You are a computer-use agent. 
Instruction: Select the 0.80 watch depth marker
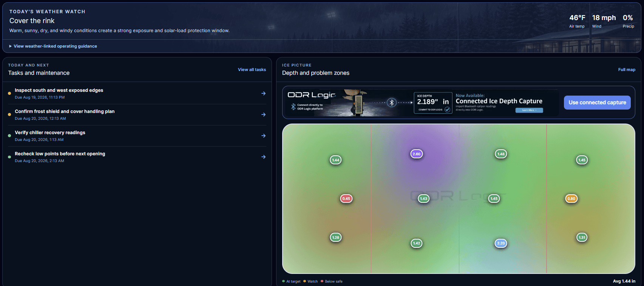[x=571, y=199]
